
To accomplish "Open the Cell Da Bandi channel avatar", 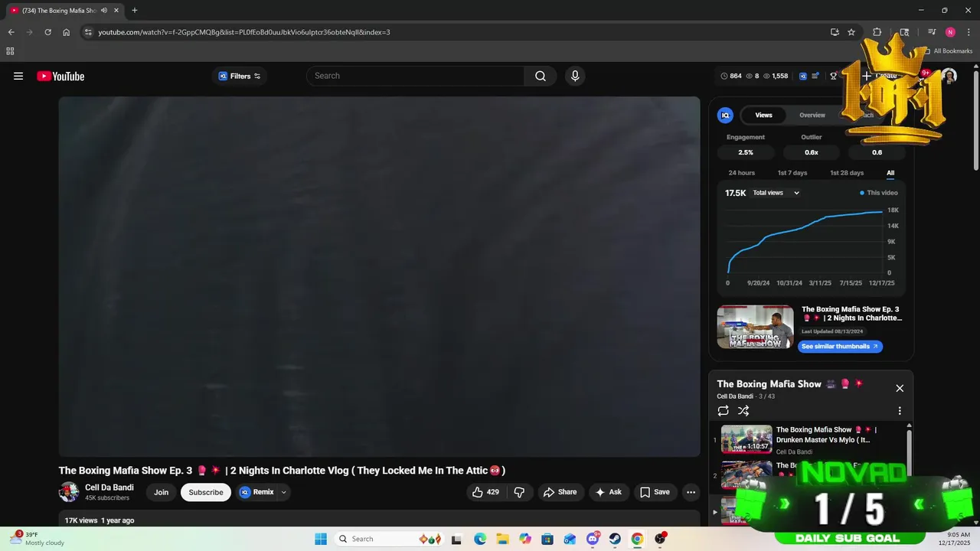I will pos(69,492).
